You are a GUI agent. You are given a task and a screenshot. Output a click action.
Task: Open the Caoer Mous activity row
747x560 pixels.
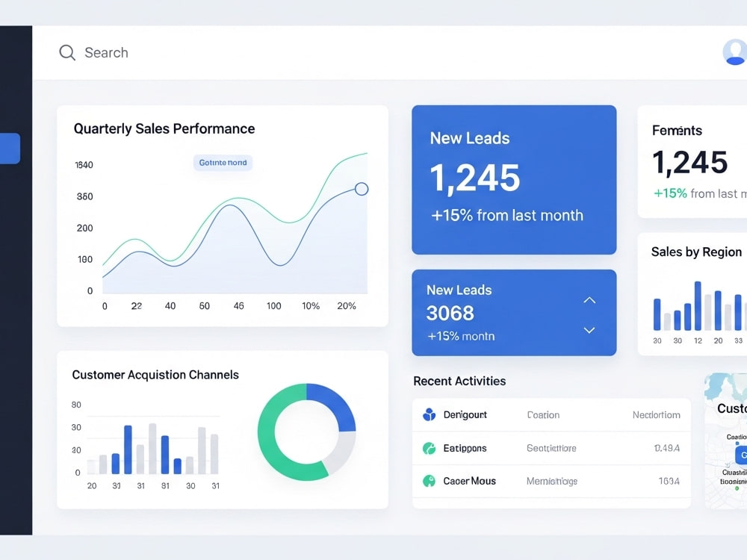pos(551,481)
